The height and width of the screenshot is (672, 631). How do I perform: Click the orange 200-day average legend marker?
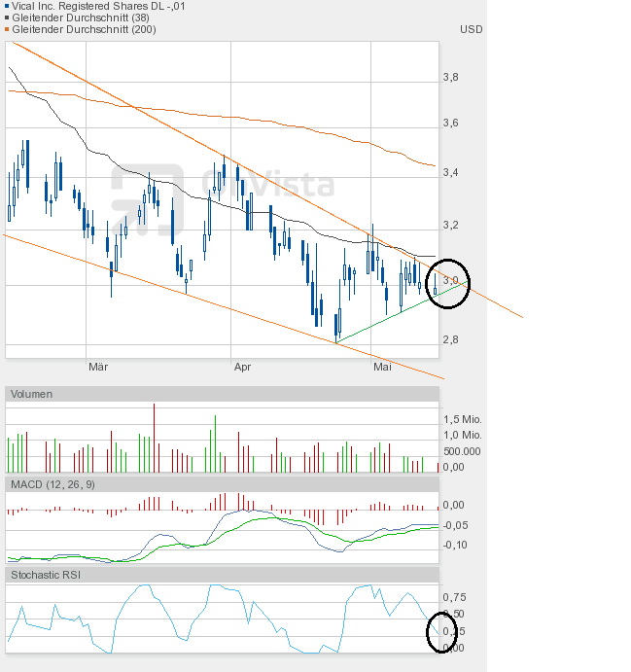point(9,29)
